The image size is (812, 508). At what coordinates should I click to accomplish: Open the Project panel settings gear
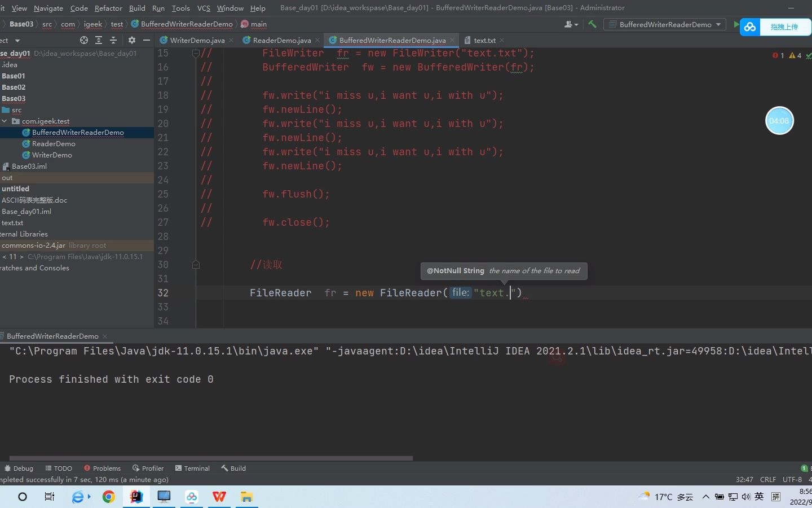pos(132,40)
